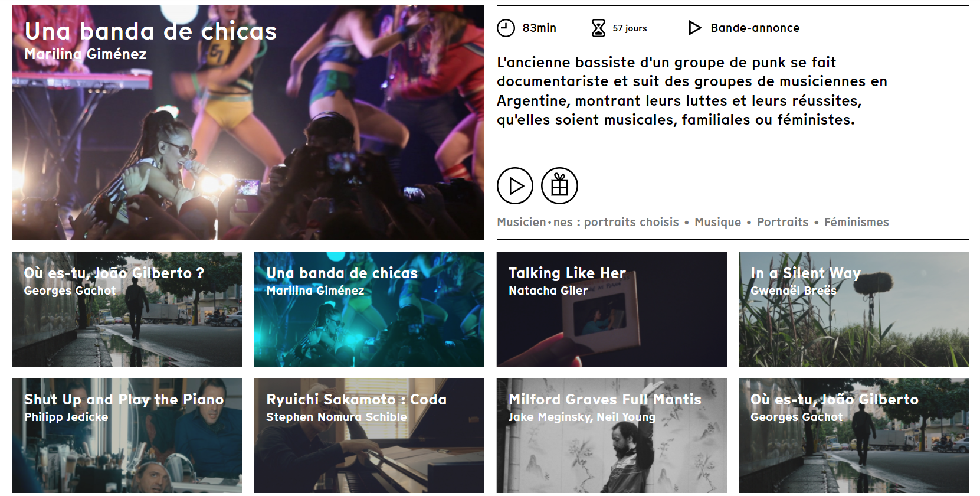Image resolution: width=980 pixels, height=496 pixels.
Task: Open the Bande-annonce trailer link
Action: [x=755, y=28]
